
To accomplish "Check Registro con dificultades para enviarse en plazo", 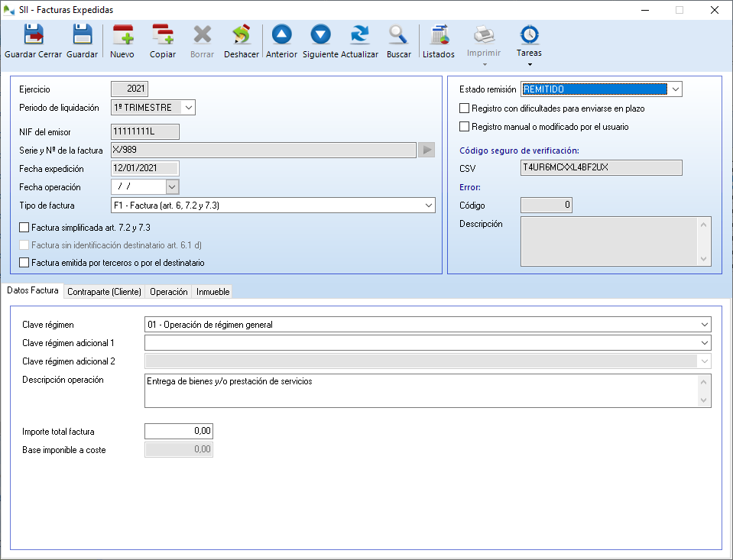I will click(x=464, y=108).
